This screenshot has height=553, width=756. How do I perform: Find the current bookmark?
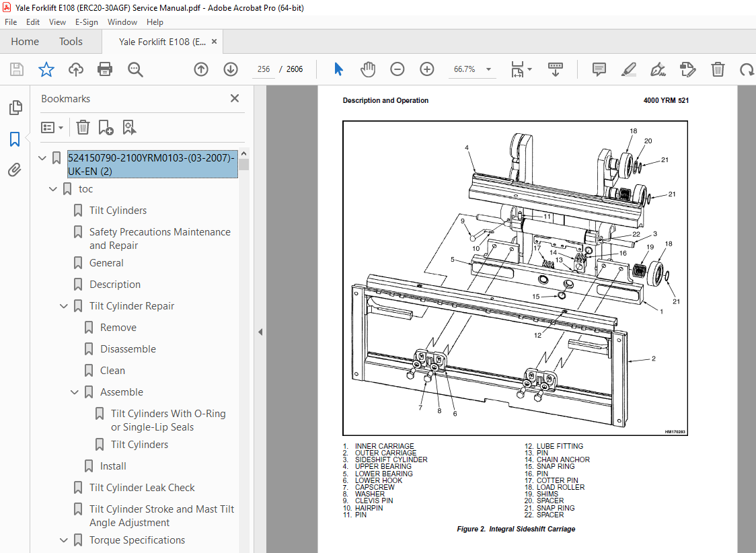click(x=129, y=128)
